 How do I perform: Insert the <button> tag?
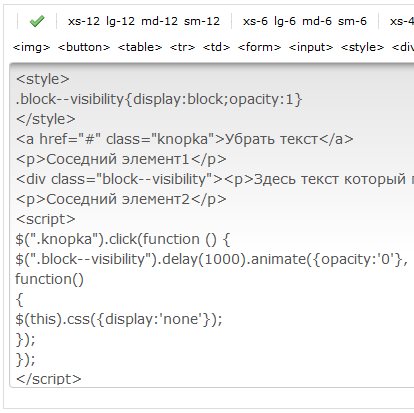(84, 47)
